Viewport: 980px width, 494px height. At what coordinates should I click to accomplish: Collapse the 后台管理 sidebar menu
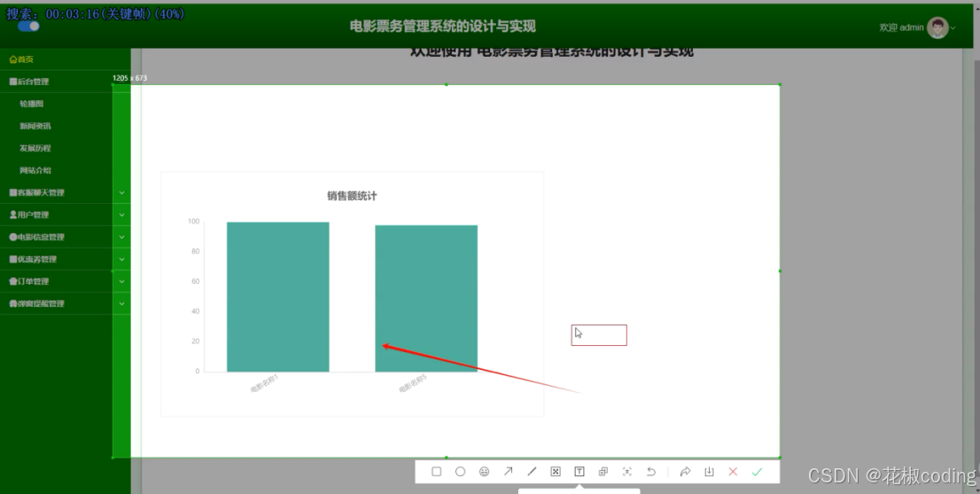tap(66, 82)
